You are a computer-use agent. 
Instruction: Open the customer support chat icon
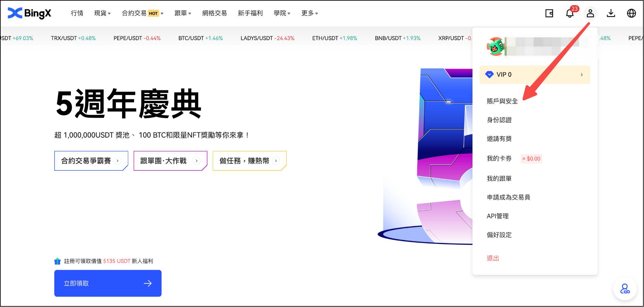tap(625, 289)
